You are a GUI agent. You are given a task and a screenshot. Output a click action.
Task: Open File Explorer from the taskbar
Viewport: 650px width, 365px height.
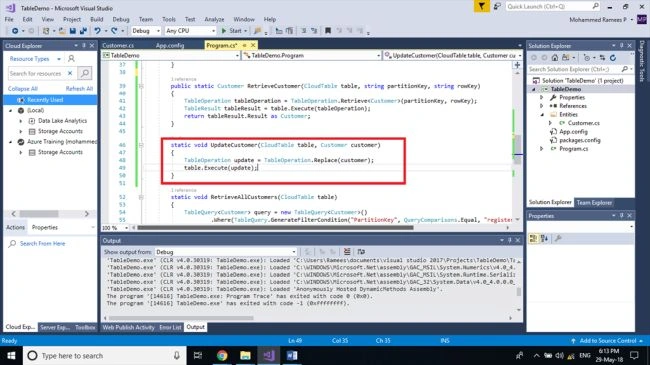point(245,355)
